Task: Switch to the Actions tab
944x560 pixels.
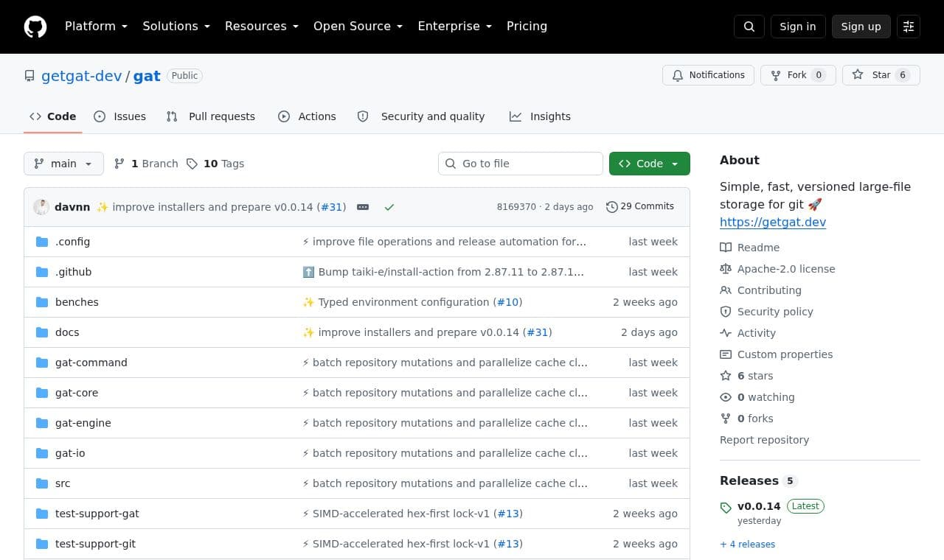Action: 307,116
